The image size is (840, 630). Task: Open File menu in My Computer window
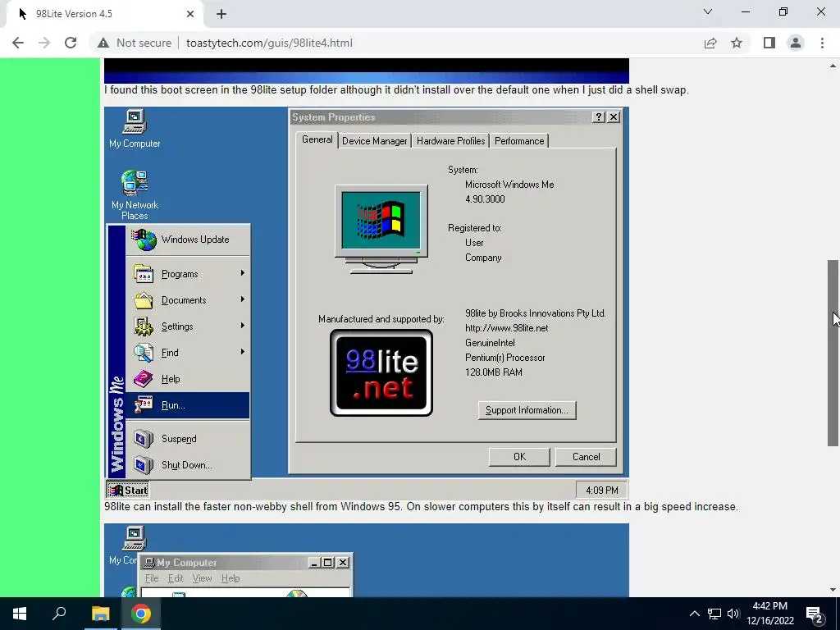[152, 578]
